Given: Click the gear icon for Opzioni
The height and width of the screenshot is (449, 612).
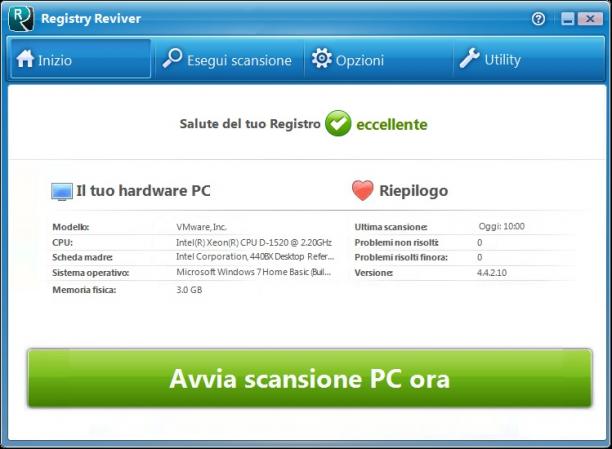Looking at the screenshot, I should (322, 58).
